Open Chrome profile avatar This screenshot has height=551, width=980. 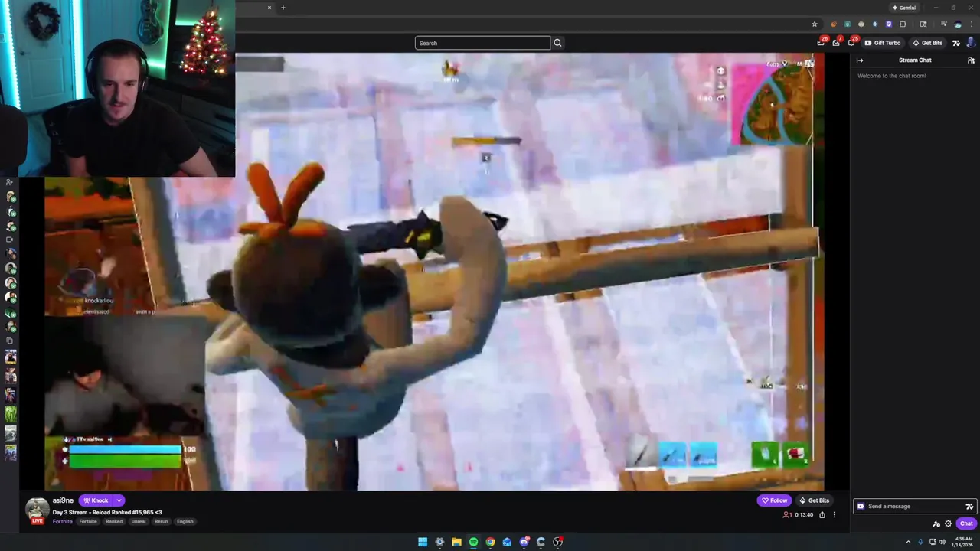[x=958, y=24]
